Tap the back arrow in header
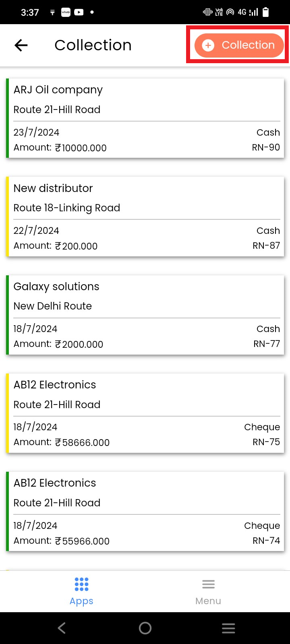Viewport: 290px width, 644px height. (21, 45)
